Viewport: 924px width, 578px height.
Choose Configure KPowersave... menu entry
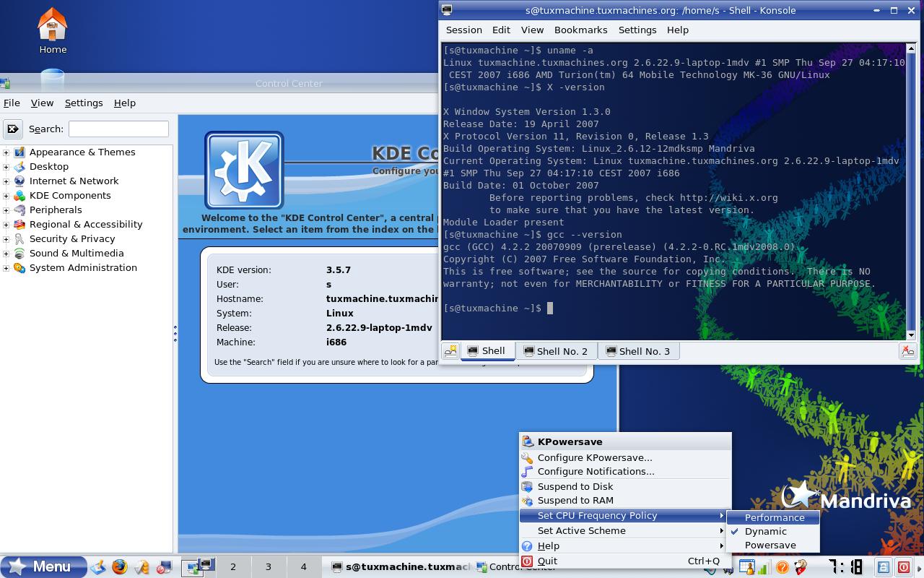point(625,457)
